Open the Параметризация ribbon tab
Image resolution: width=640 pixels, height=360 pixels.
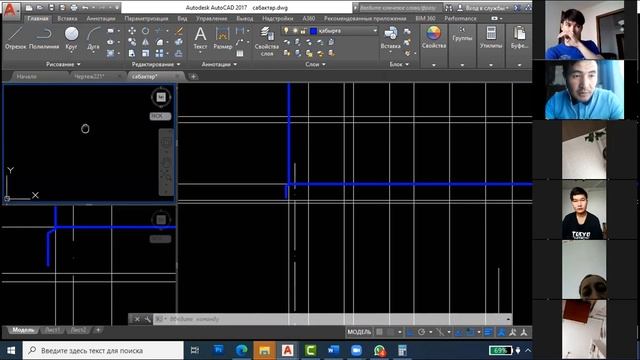point(146,18)
